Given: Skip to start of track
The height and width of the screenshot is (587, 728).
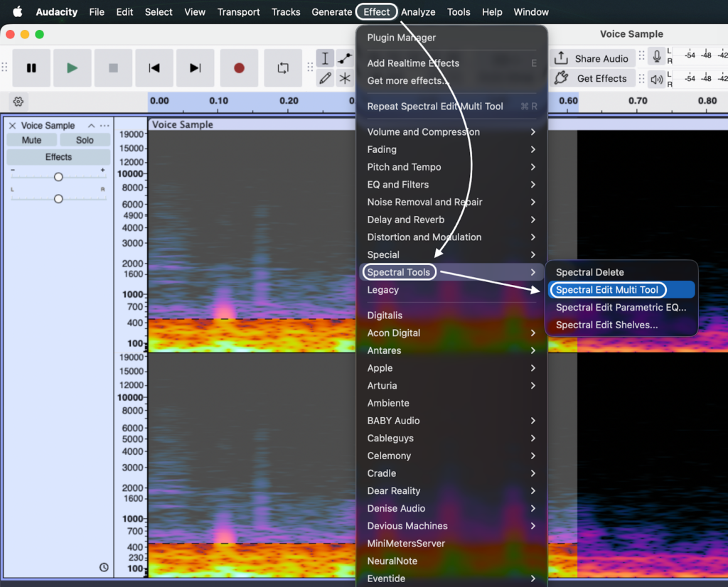Looking at the screenshot, I should coord(154,68).
